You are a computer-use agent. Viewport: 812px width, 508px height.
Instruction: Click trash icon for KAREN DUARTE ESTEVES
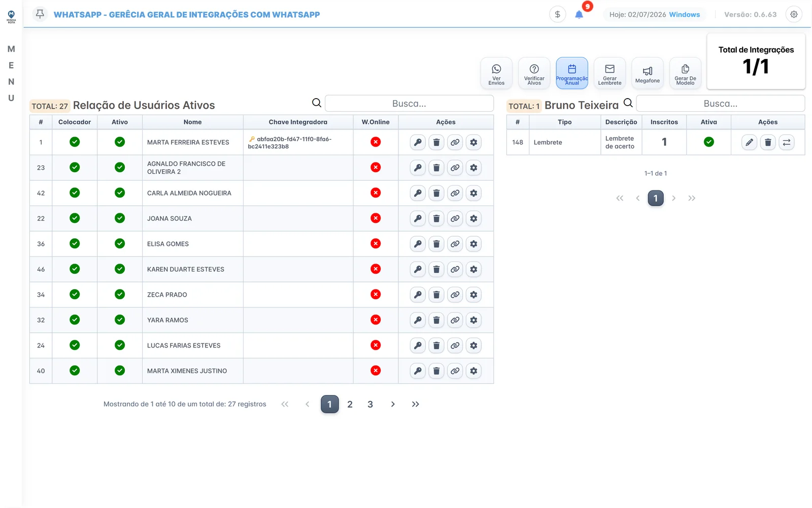click(x=436, y=269)
